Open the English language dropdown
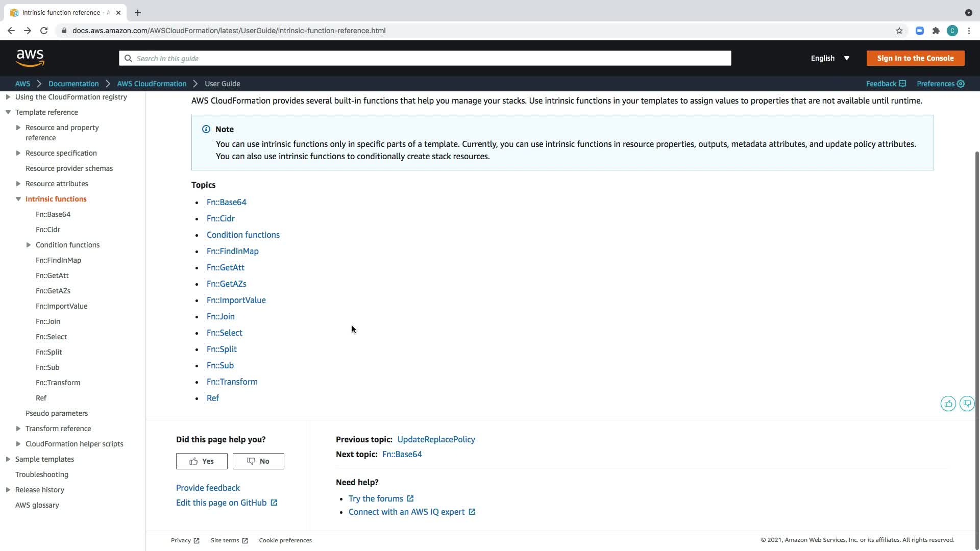Image resolution: width=980 pixels, height=551 pixels. [830, 58]
